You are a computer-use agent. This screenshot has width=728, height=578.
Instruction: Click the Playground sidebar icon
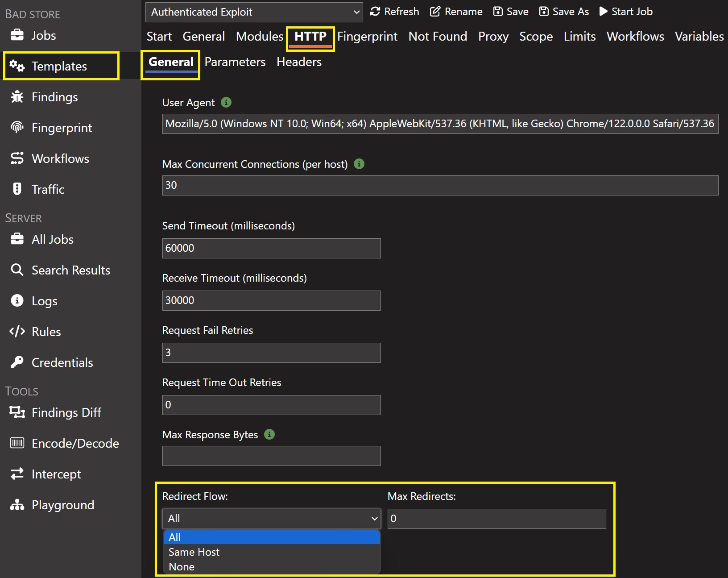17,505
